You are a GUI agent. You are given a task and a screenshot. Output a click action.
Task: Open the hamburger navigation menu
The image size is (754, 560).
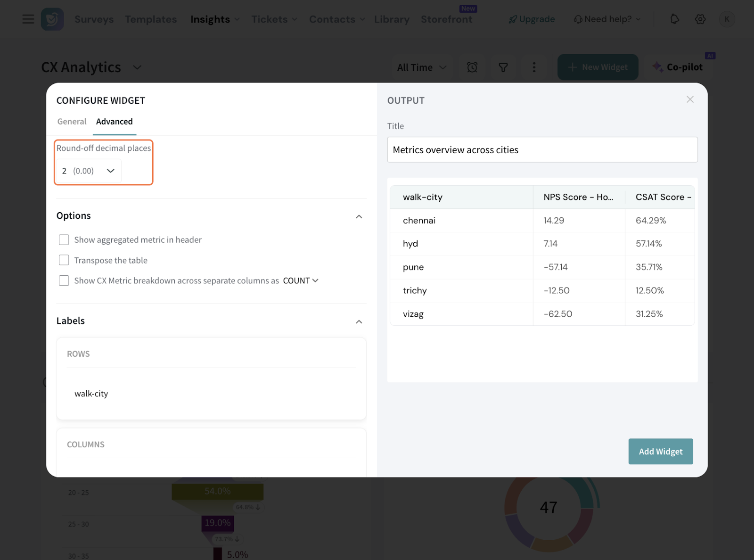[x=28, y=19]
